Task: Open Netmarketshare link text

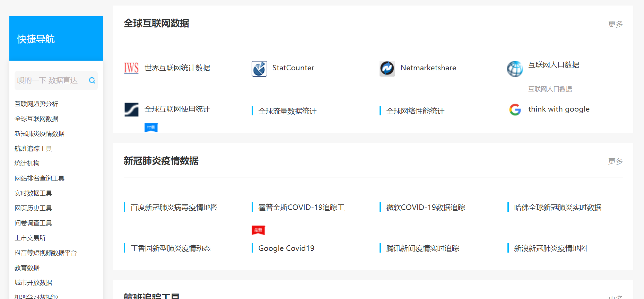Action: pyautogui.click(x=428, y=68)
